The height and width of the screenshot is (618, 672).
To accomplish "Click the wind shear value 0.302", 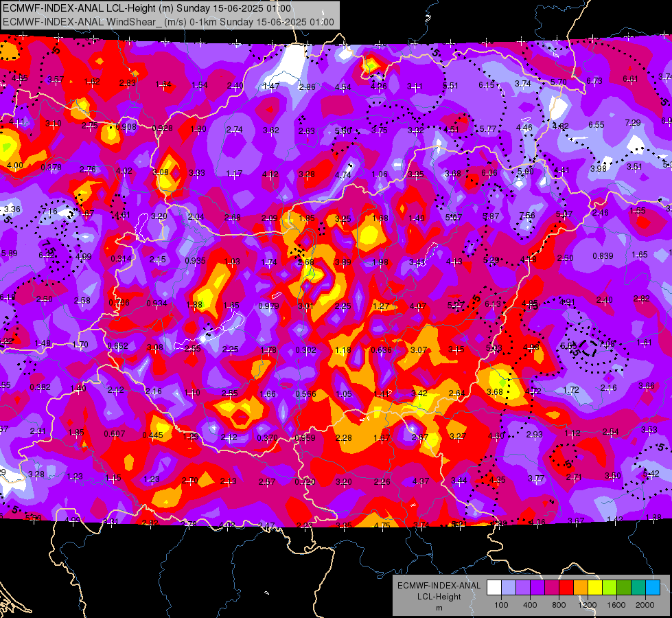I will tap(305, 350).
